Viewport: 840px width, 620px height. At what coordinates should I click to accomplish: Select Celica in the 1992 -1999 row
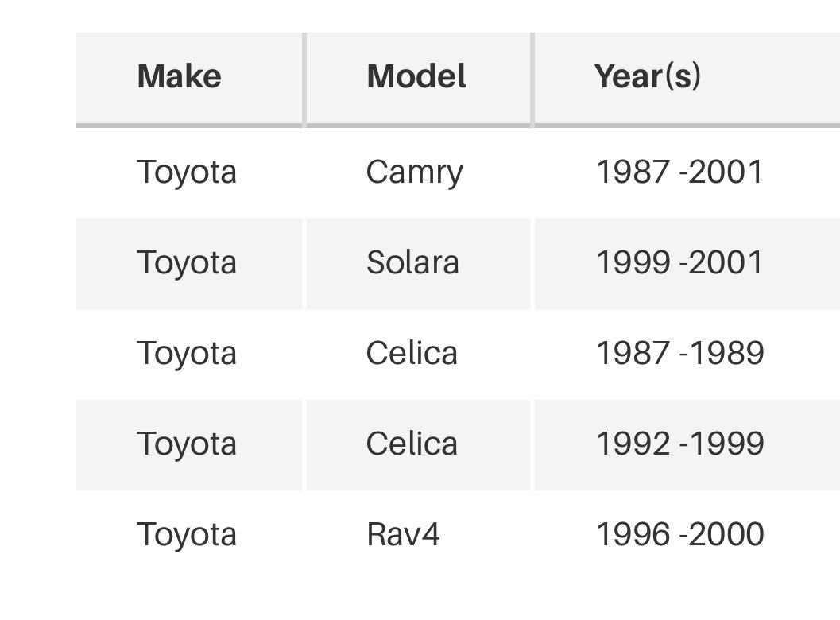pyautogui.click(x=412, y=444)
